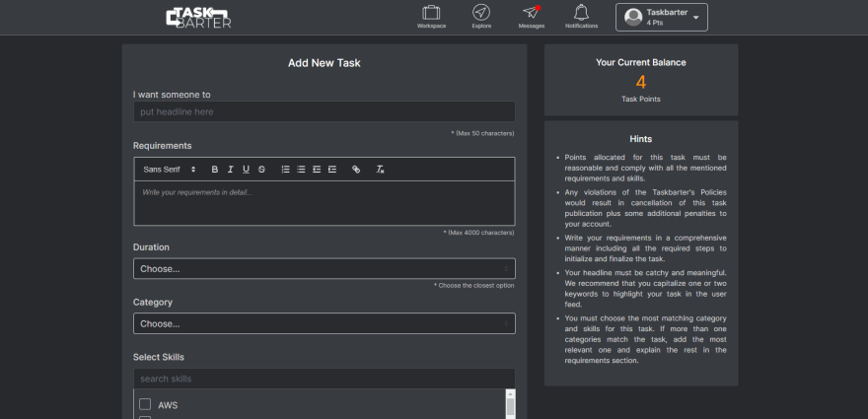Toggle underline formatting in the editor
The width and height of the screenshot is (868, 419).
pos(246,170)
